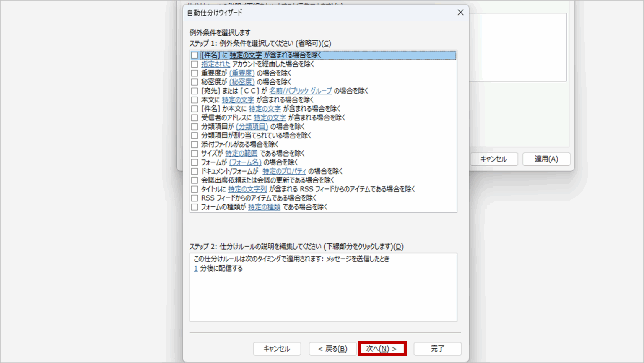Go back with < 戻る(B) button
This screenshot has height=363, width=644.
[332, 349]
